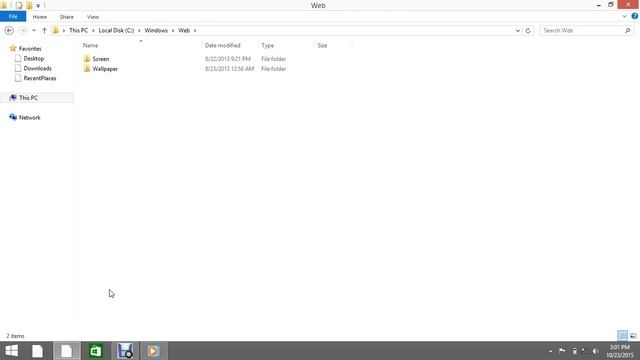Switch to details view icon
The image size is (640, 360).
click(x=622, y=336)
